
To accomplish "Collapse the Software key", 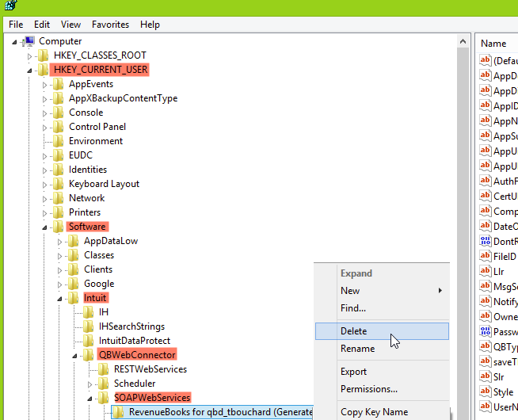I will (x=44, y=227).
